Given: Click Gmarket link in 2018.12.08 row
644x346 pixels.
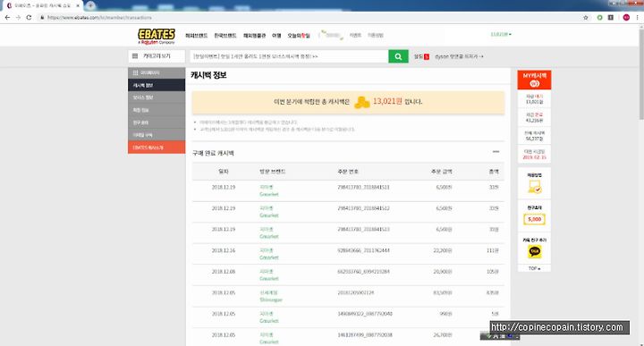Looking at the screenshot, I should (x=269, y=279).
